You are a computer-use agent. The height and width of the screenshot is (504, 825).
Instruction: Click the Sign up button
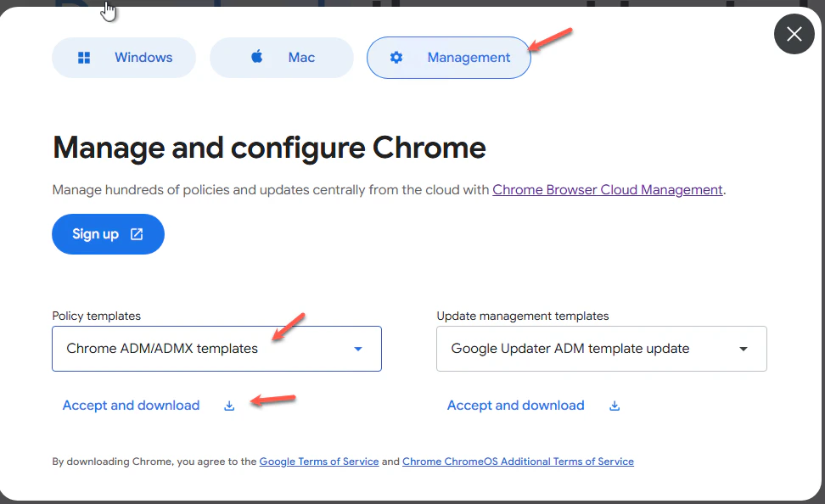(108, 234)
